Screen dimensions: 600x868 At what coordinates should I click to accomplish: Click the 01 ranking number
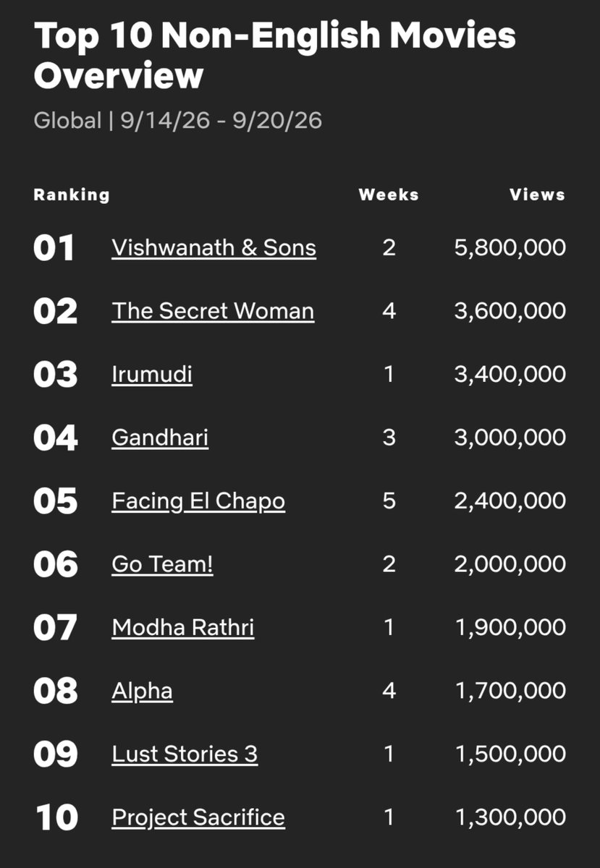54,248
